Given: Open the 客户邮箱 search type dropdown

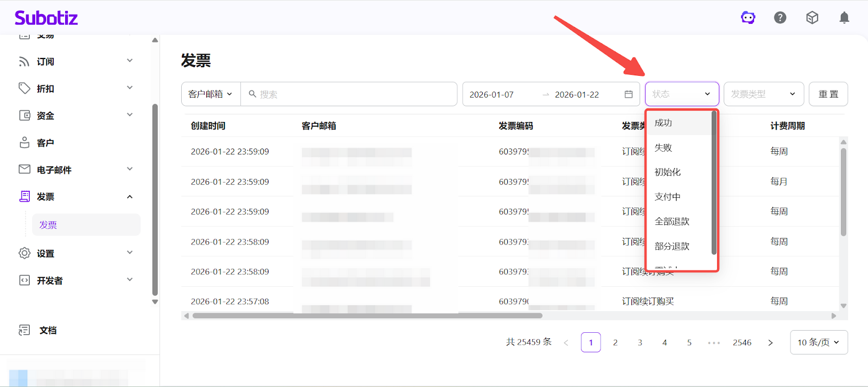Looking at the screenshot, I should pyautogui.click(x=210, y=94).
